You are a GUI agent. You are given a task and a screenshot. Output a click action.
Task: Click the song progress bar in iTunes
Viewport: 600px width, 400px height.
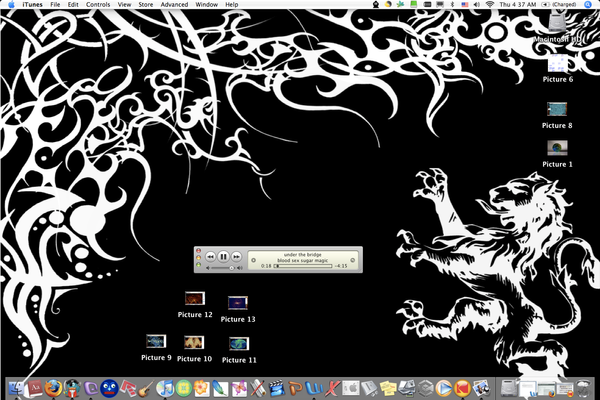tap(303, 266)
